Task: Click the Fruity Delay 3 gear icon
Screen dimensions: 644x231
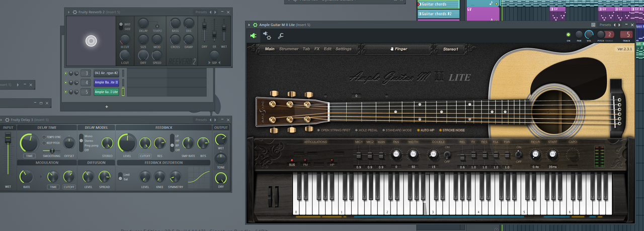Action: click(8, 120)
